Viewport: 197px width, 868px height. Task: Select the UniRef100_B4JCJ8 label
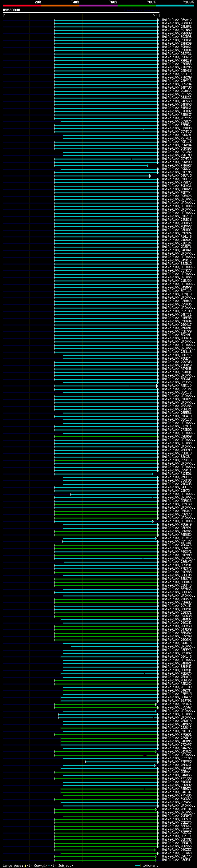[x=176, y=643]
